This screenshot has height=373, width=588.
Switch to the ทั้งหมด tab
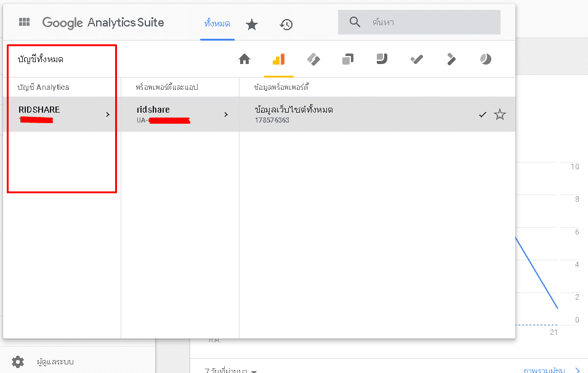(217, 24)
